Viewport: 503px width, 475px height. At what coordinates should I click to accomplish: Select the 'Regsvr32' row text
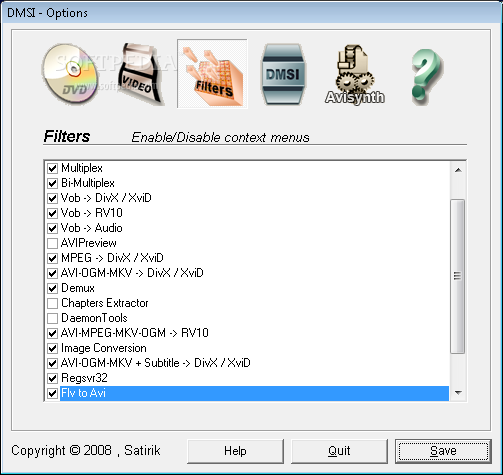(84, 378)
